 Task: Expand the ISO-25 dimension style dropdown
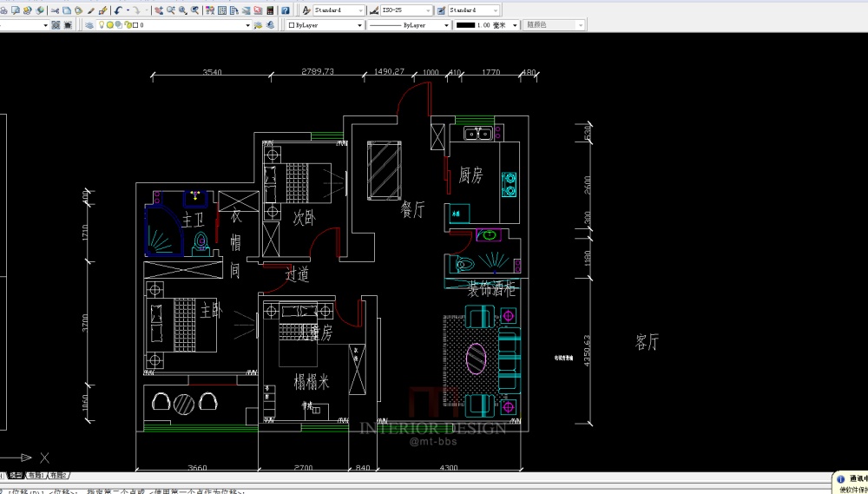[406, 10]
